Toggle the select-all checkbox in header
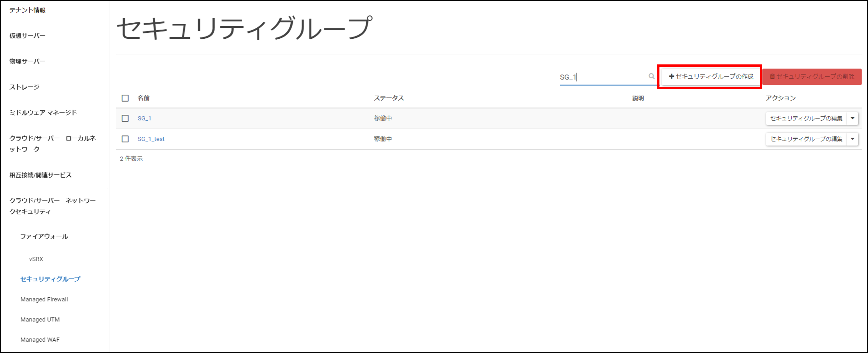Screen dimensions: 868x353 pyautogui.click(x=125, y=98)
